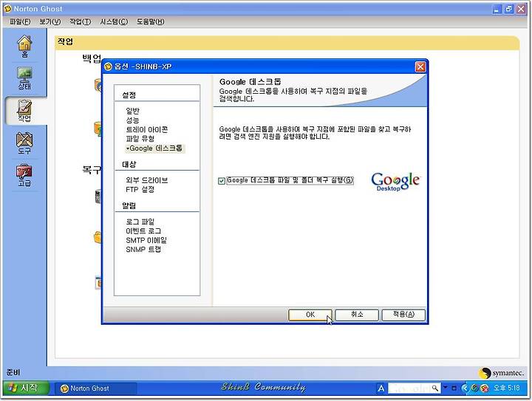Click the Google Desktop logo
This screenshot has height=401, width=532.
pyautogui.click(x=395, y=182)
